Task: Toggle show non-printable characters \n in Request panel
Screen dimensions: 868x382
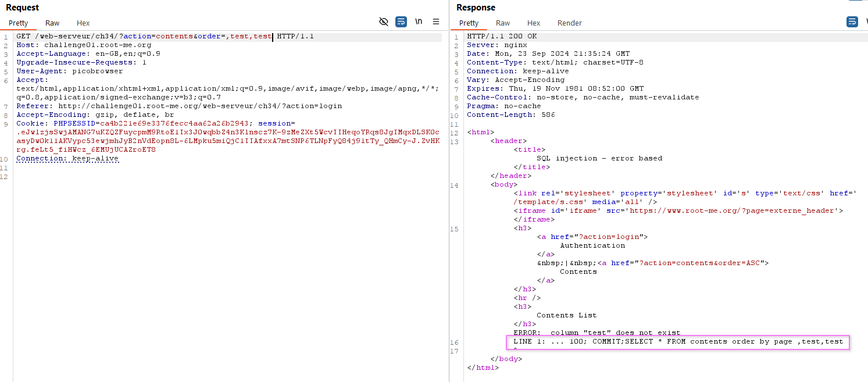Action: 419,22
